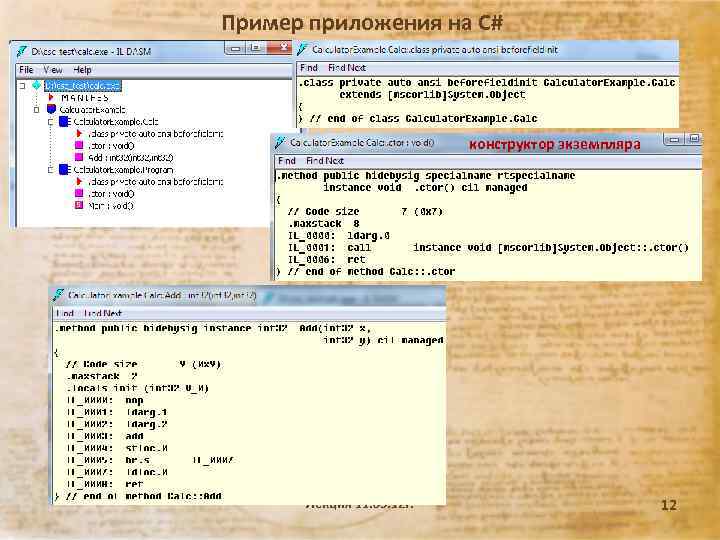Click Find in the Calc class window
Viewport: 720px width, 540px height.
(309, 68)
